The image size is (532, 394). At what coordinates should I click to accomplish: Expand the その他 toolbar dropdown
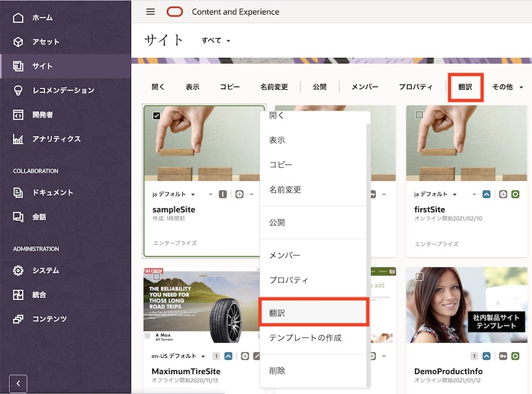[507, 87]
